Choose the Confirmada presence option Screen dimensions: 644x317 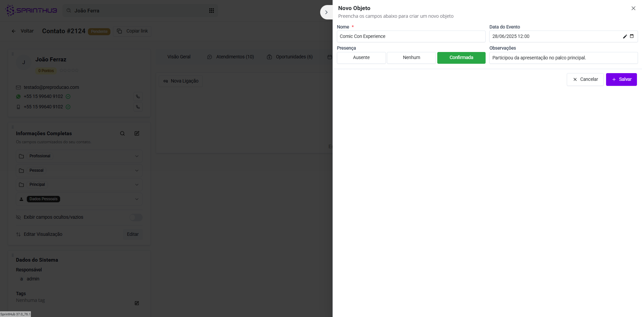click(x=461, y=58)
